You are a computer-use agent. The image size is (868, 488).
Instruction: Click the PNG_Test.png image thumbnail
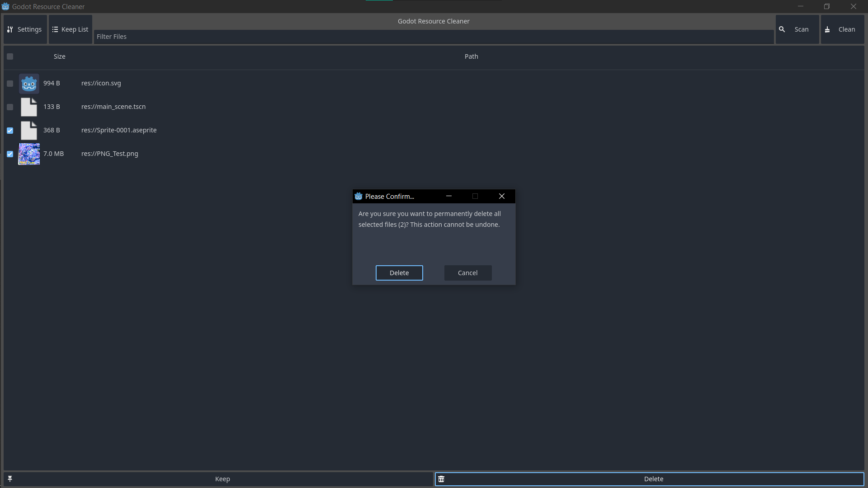tap(29, 154)
